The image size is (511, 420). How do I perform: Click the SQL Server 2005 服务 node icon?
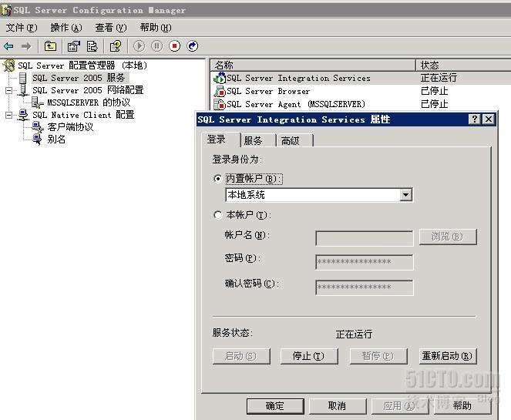[x=23, y=78]
